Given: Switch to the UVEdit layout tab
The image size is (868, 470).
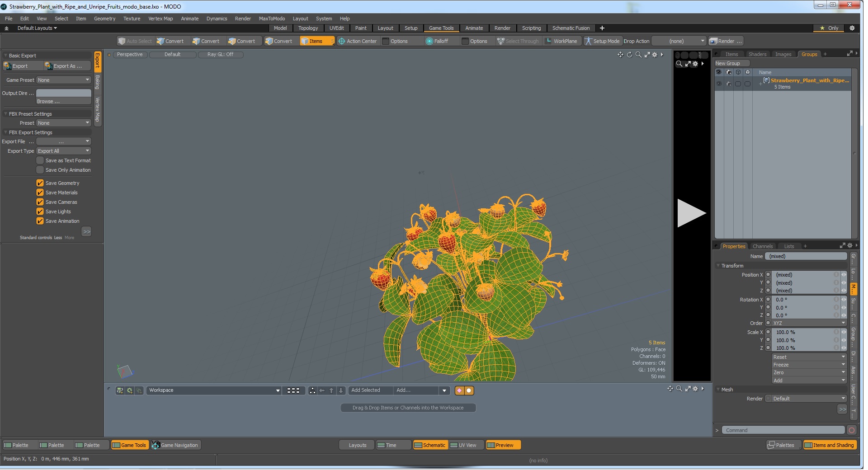Looking at the screenshot, I should coord(336,28).
